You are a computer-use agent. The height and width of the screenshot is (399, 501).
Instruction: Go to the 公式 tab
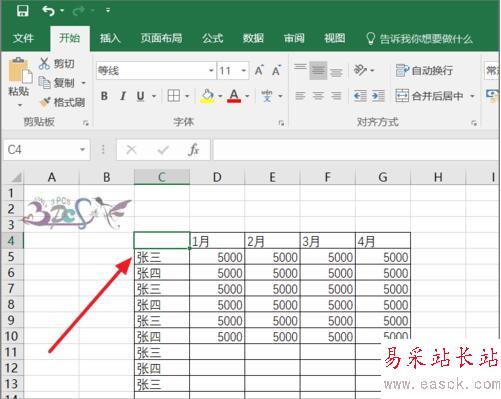213,38
